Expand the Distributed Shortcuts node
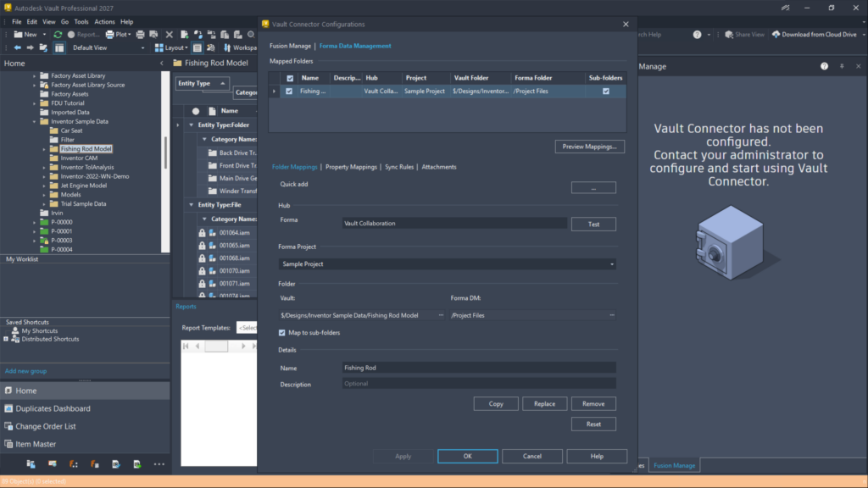 [x=6, y=339]
